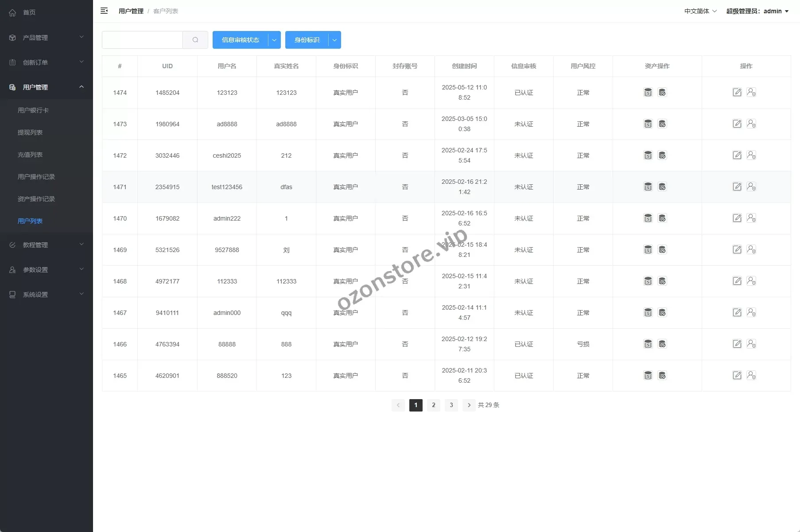Open the 信息审核状态 dropdown arrow
Screen dimensions: 800x532
[x=274, y=40]
